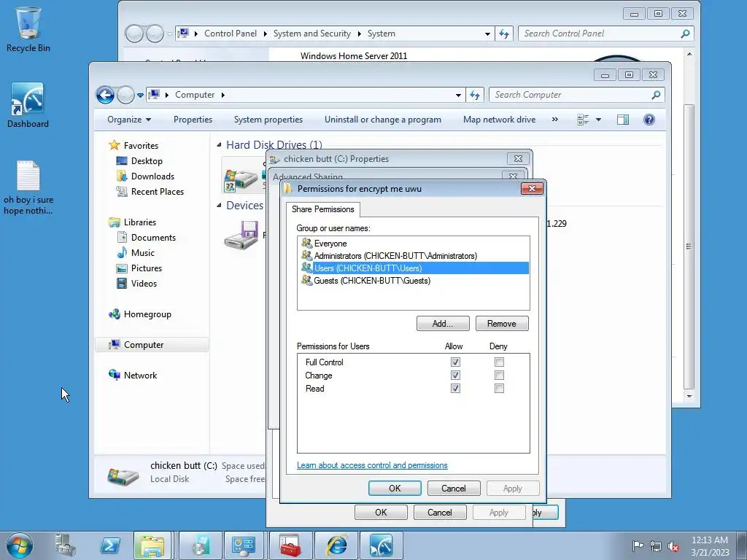This screenshot has height=560, width=747.
Task: Toggle the preview pane icon
Action: pyautogui.click(x=623, y=120)
